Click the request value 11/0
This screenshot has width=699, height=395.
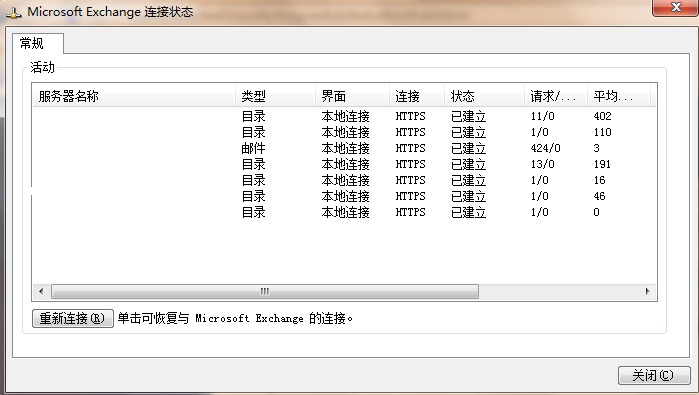pyautogui.click(x=543, y=116)
